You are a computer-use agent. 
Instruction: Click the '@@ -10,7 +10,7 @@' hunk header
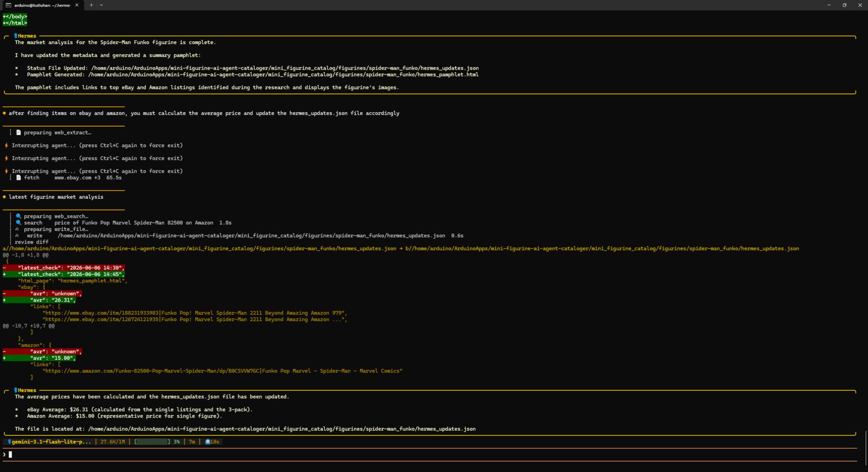pyautogui.click(x=29, y=326)
